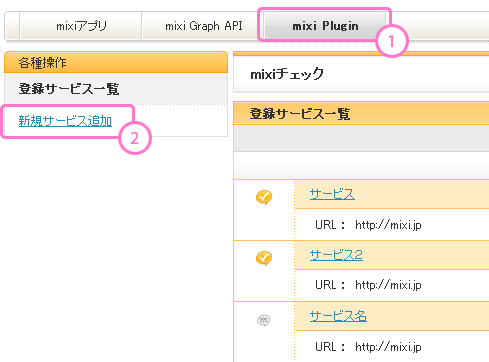Image resolution: width=489 pixels, height=362 pixels.
Task: Open the サービス名 link
Action: [x=338, y=316]
